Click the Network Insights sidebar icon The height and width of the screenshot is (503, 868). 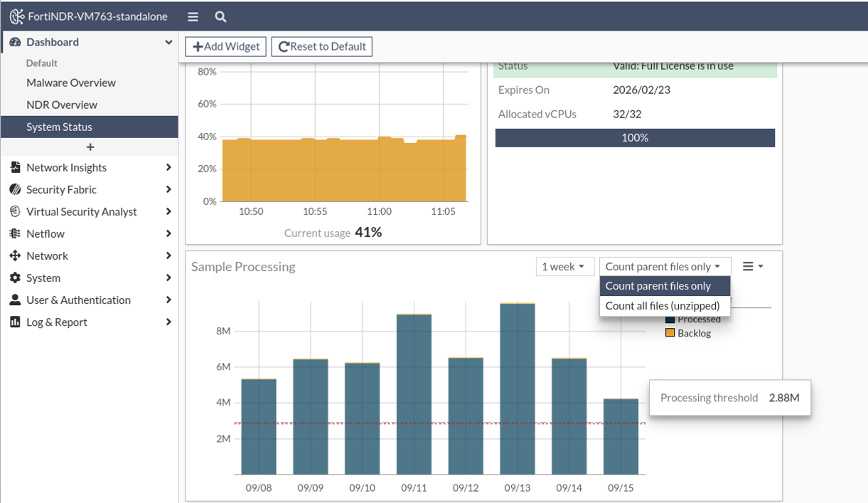click(15, 167)
